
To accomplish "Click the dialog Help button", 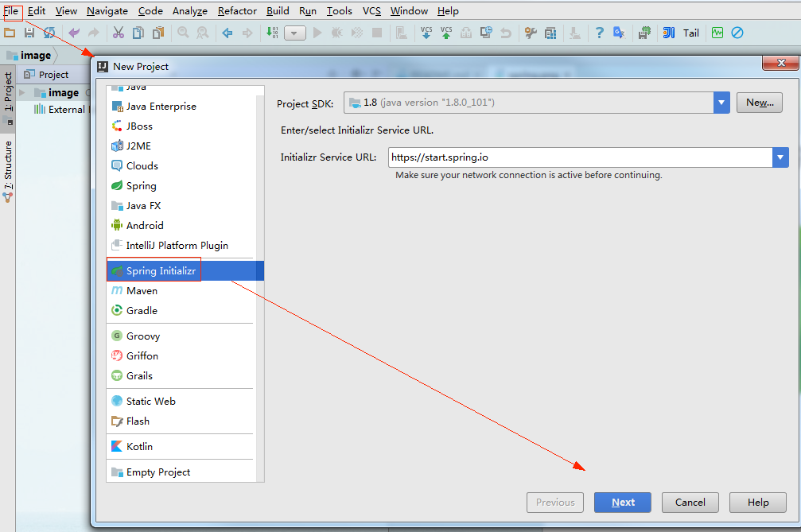I will (x=758, y=503).
